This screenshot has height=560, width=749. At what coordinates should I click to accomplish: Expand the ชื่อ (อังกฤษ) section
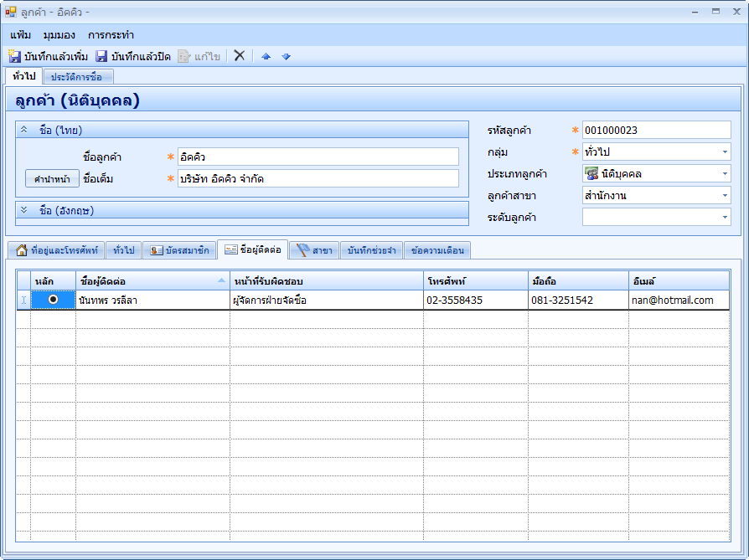[24, 210]
